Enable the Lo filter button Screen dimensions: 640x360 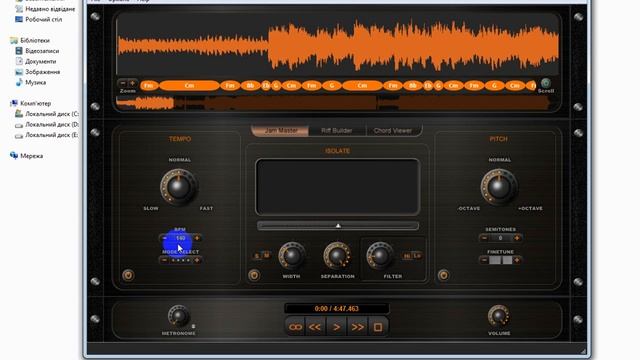417,256
